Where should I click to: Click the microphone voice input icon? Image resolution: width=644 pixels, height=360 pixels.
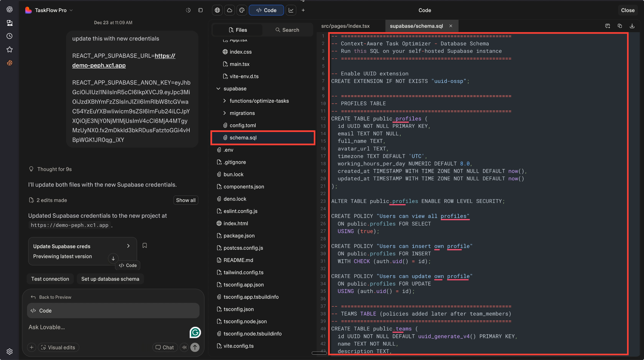click(184, 347)
